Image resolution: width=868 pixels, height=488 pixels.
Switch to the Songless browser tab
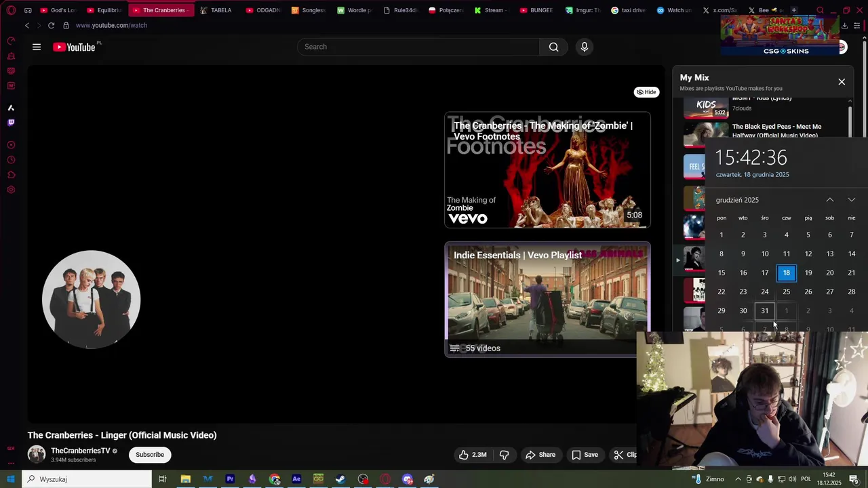[x=309, y=10]
